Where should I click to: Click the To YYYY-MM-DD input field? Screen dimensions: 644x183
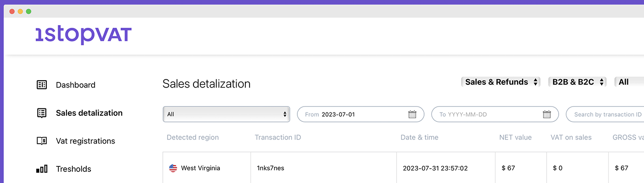pyautogui.click(x=495, y=114)
